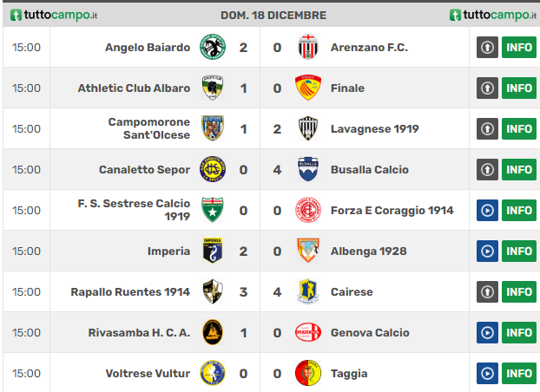The image size is (540, 392).
Task: Play video for Rivasamba vs Genova Calcio
Action: click(487, 332)
